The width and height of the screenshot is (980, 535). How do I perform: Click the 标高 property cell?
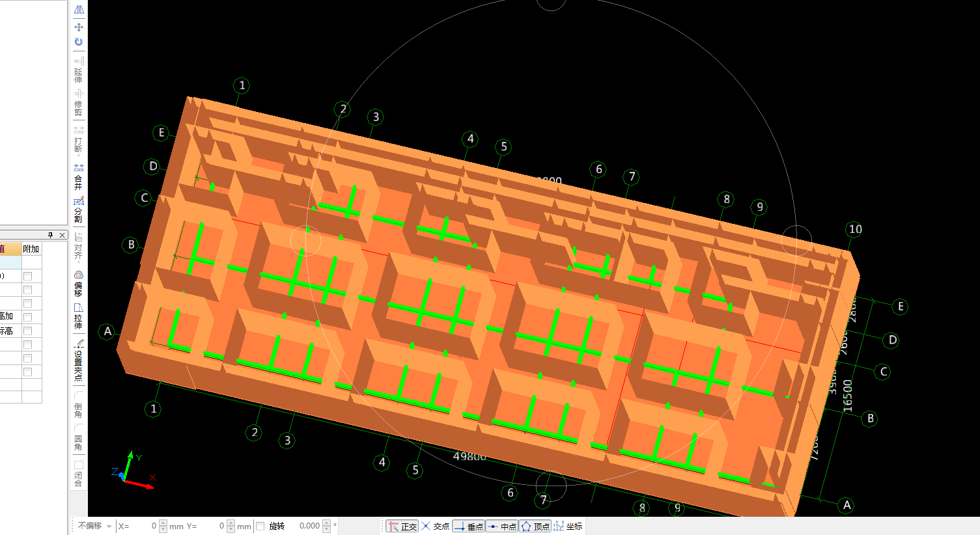tap(10, 331)
